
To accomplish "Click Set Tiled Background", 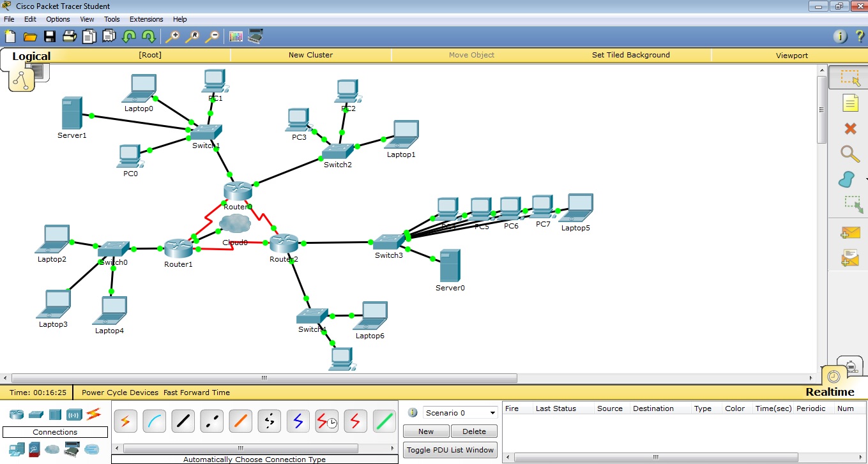I will (630, 56).
